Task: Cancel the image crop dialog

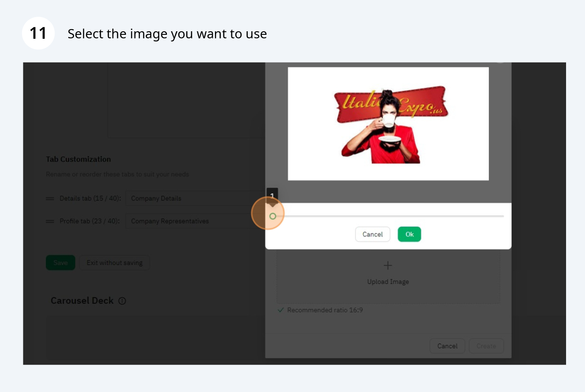Action: click(x=373, y=234)
